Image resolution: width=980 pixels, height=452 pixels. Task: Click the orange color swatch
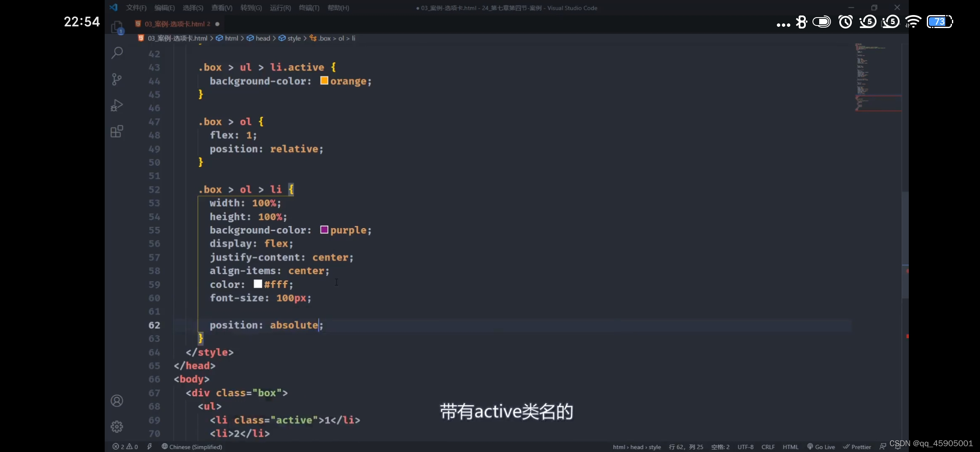click(x=324, y=80)
